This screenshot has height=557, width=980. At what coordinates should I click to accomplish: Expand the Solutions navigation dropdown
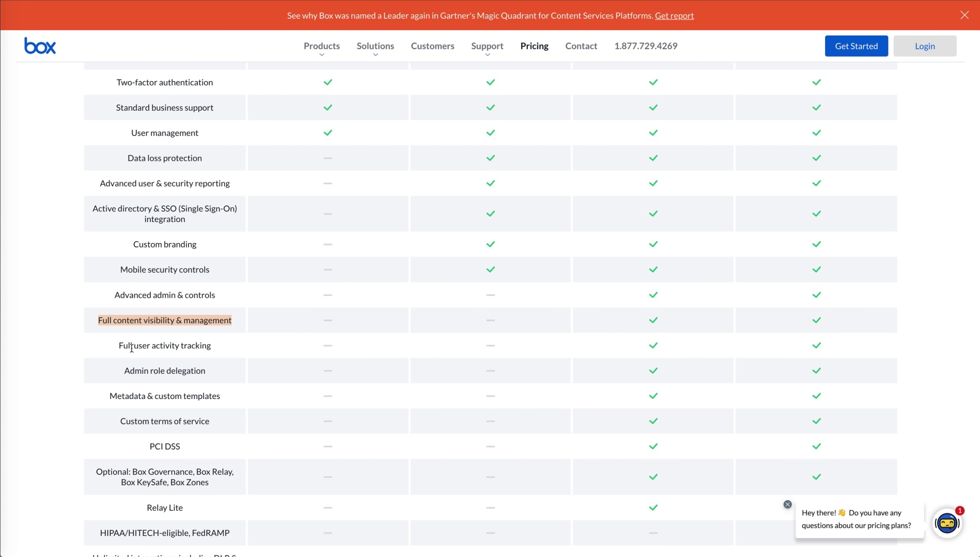point(375,46)
